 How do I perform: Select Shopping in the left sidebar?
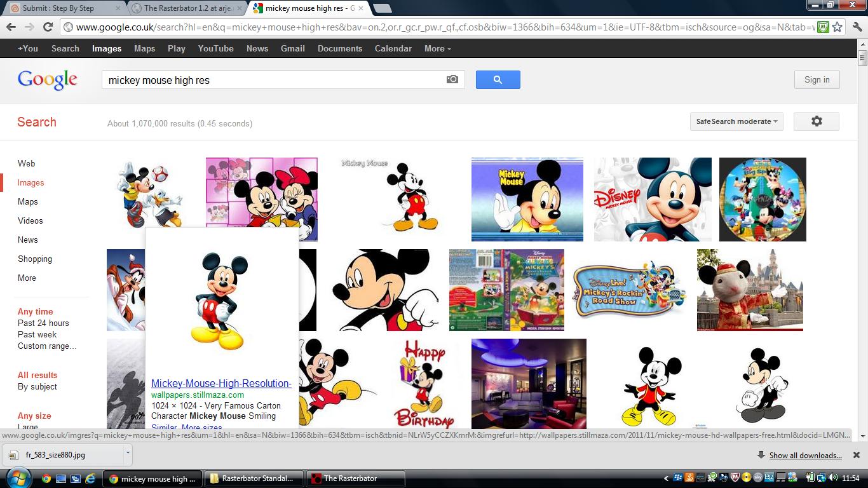[35, 259]
